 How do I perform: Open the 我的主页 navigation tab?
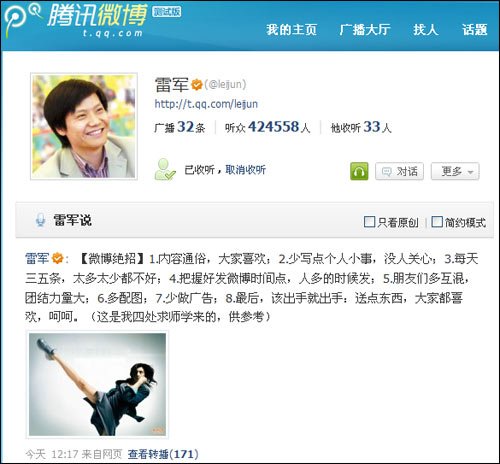click(x=291, y=30)
